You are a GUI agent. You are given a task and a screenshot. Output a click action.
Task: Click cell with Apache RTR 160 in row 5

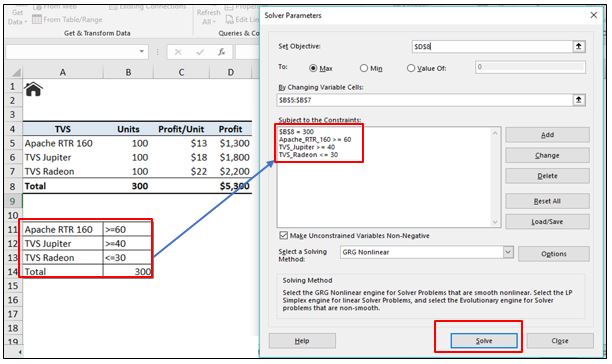click(x=63, y=144)
